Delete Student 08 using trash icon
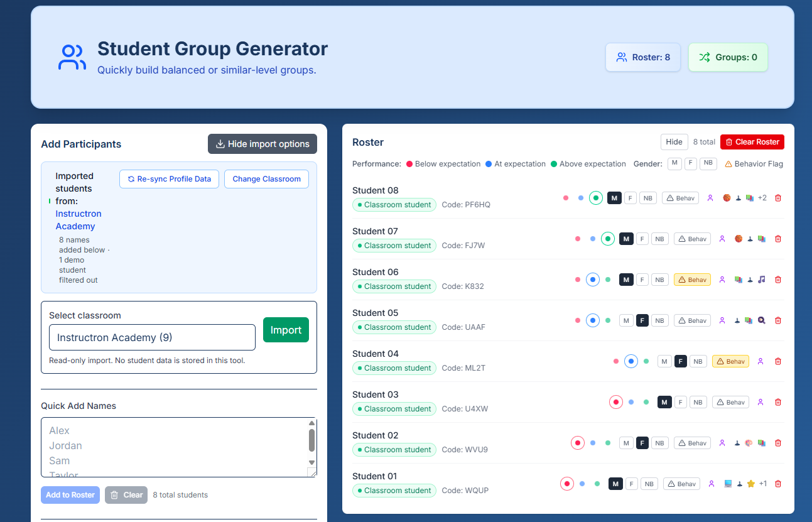The height and width of the screenshot is (522, 812). [778, 198]
